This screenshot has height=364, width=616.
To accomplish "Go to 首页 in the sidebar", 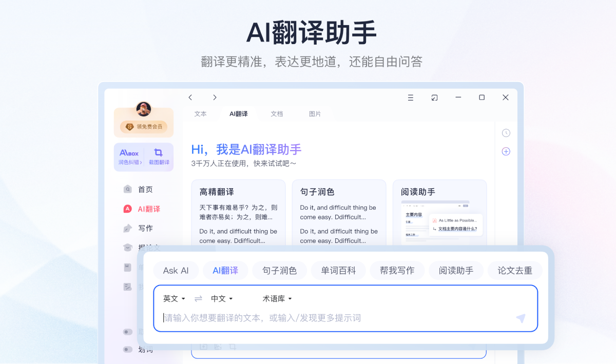I will click(x=144, y=189).
